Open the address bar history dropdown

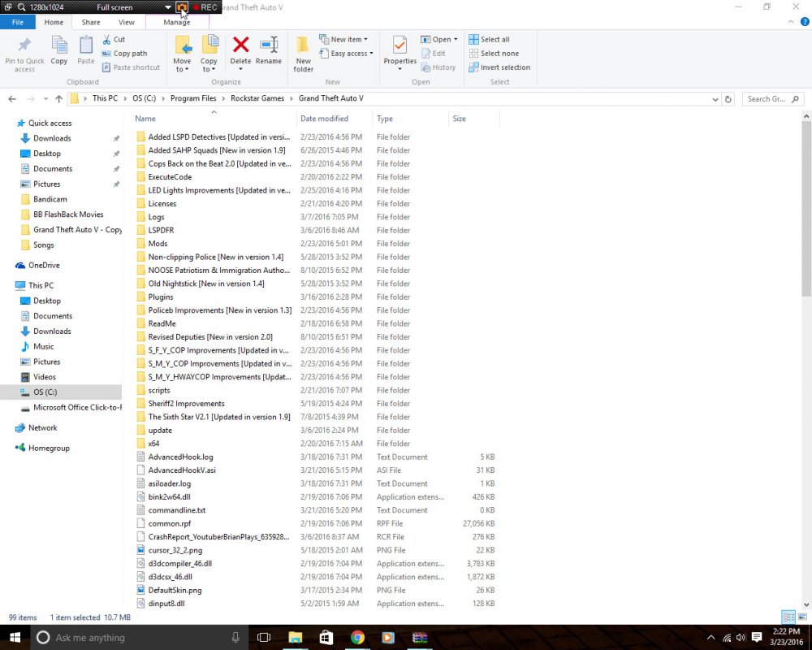click(x=715, y=99)
